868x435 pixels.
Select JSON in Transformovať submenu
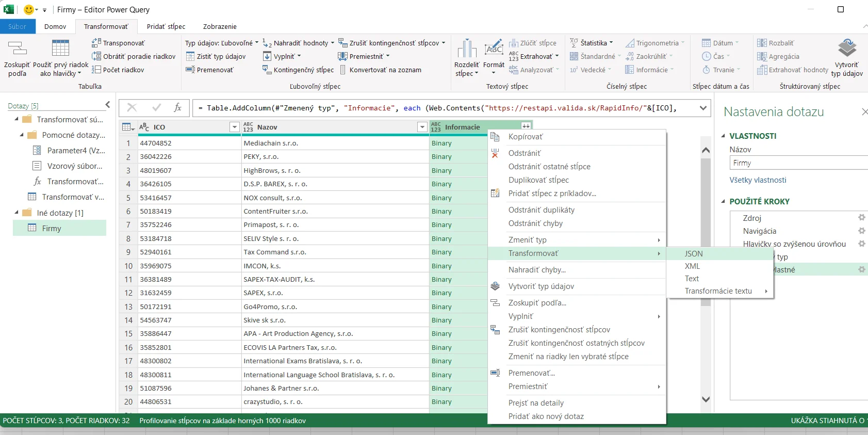[720, 253]
